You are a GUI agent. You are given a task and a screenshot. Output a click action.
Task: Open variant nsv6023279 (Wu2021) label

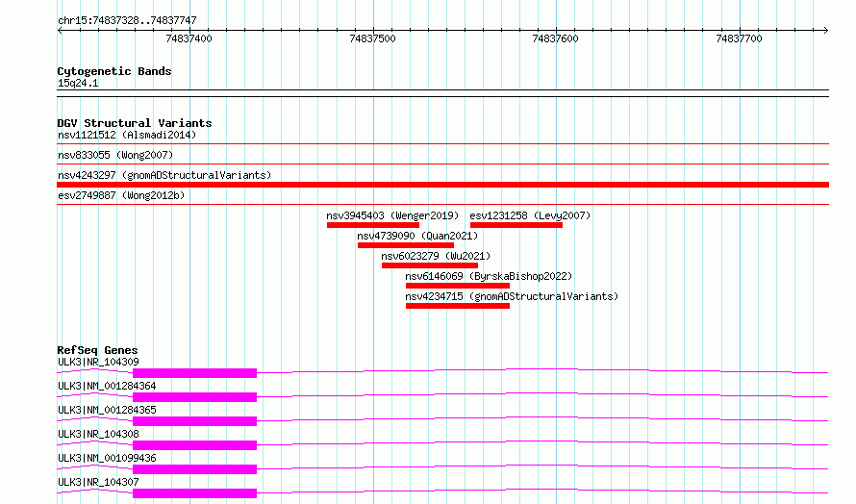click(436, 256)
